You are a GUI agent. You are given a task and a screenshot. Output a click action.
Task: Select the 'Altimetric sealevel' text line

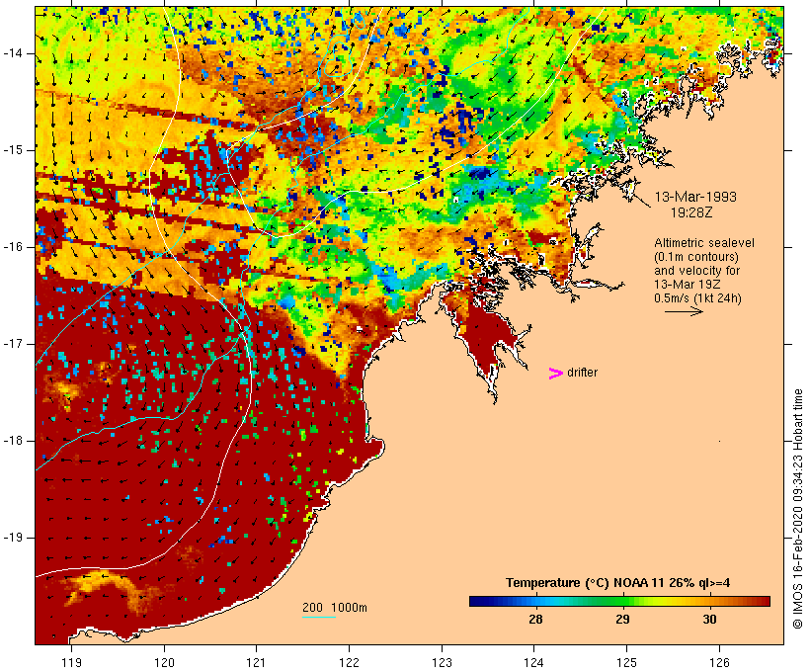[704, 243]
